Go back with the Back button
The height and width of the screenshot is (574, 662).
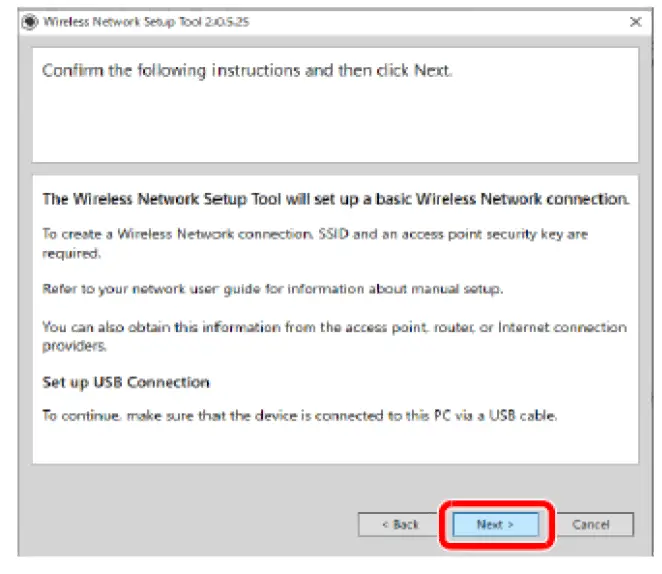click(x=399, y=524)
